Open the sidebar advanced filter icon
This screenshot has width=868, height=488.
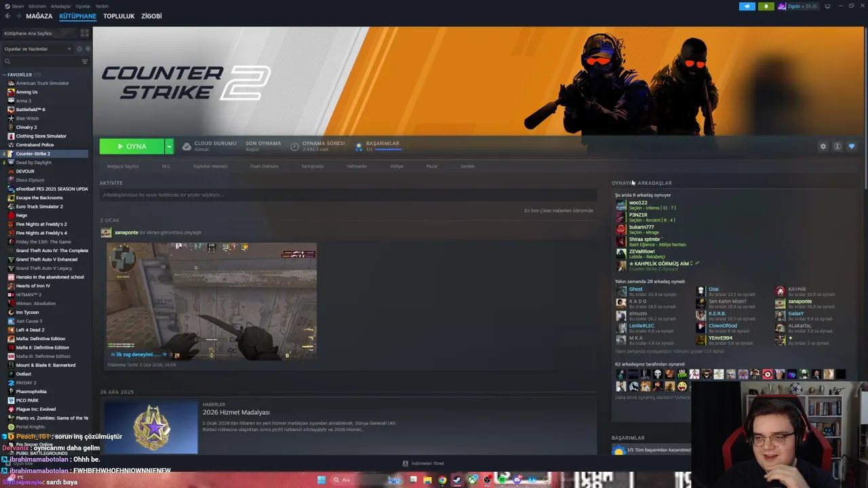(x=85, y=62)
